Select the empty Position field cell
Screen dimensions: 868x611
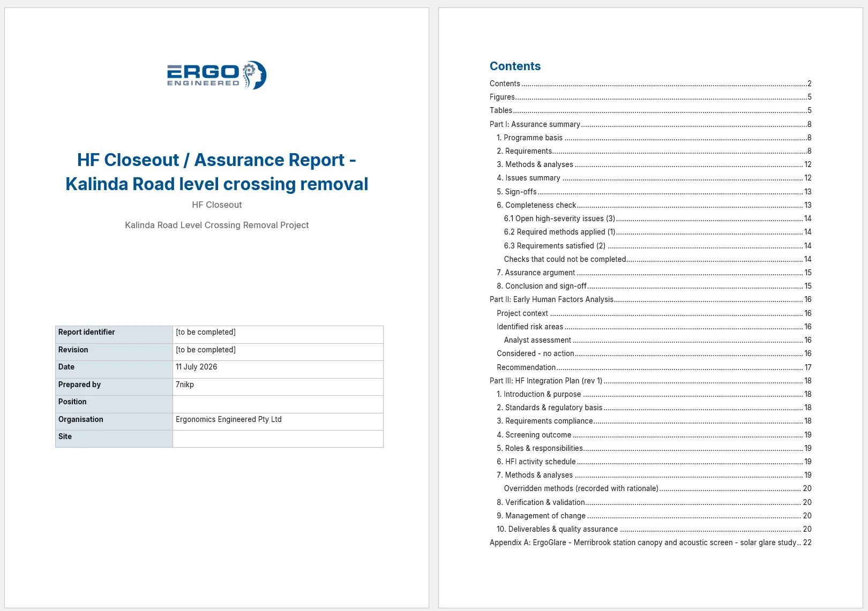coord(278,404)
